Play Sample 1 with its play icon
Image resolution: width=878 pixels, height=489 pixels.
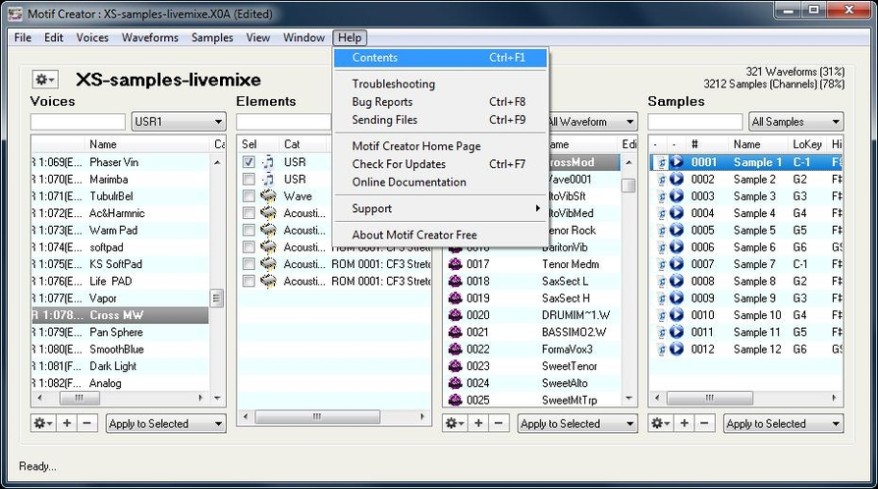[x=677, y=162]
